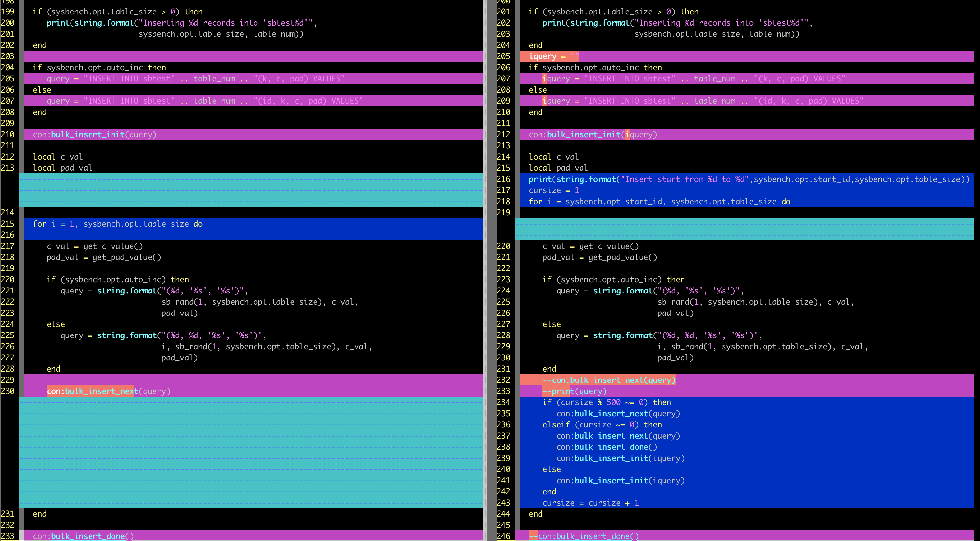The height and width of the screenshot is (541, 980).
Task: Click commented '--con:bulk_insert_done()' on right line 246
Action: click(583, 536)
